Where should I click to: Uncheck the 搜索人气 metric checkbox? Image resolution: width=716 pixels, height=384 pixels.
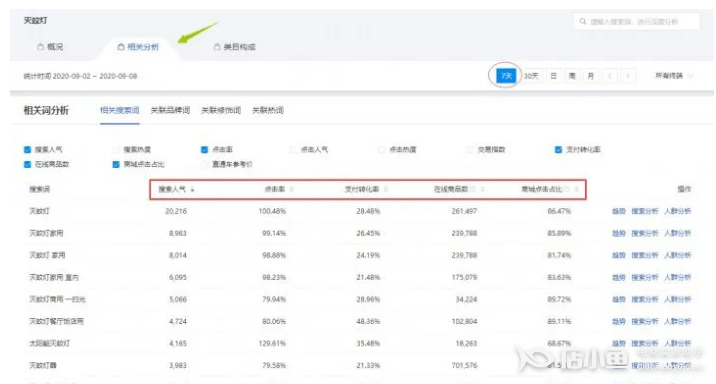coord(27,150)
